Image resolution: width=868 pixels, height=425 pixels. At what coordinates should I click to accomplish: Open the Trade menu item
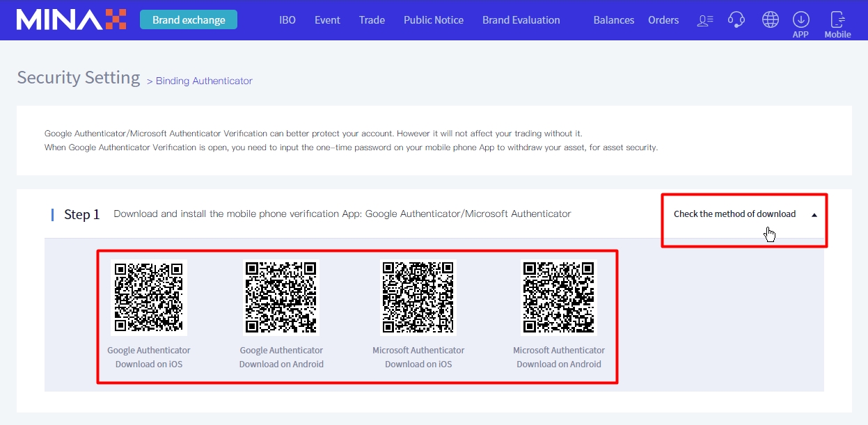(x=372, y=20)
